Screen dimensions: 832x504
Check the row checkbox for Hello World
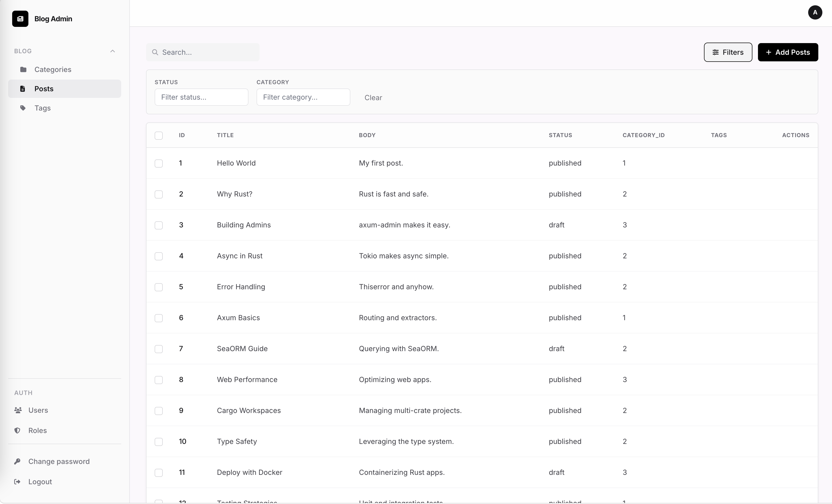(159, 163)
